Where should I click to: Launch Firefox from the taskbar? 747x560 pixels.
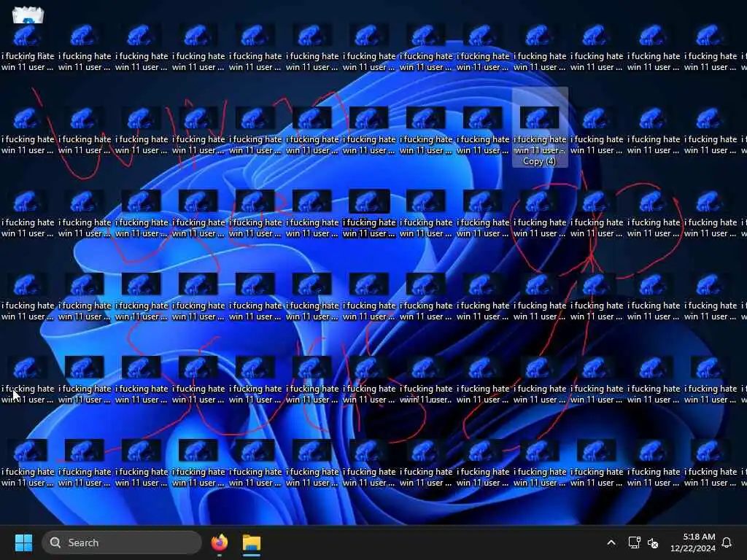tap(219, 542)
